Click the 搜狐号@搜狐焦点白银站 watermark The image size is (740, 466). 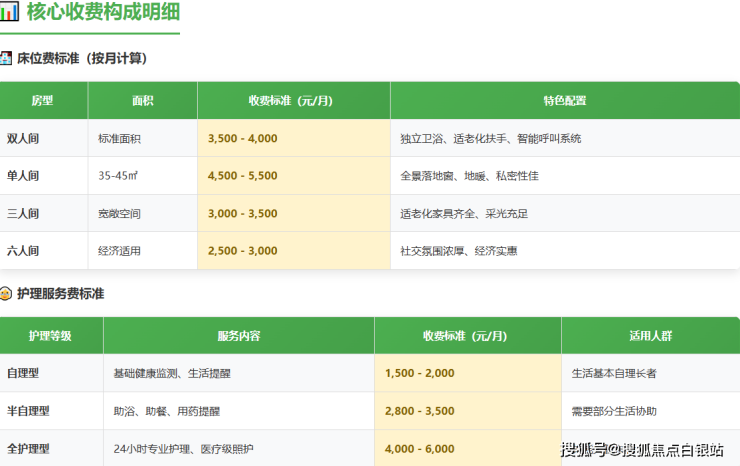642,449
